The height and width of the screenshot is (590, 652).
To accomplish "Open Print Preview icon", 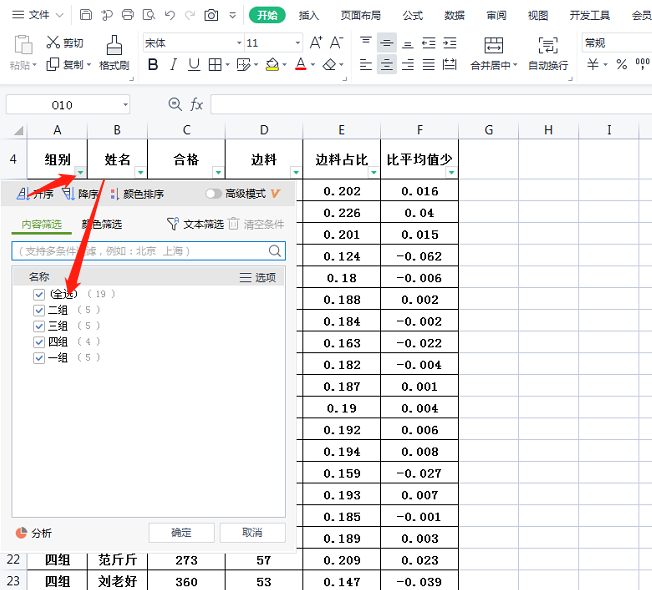I will (x=148, y=15).
